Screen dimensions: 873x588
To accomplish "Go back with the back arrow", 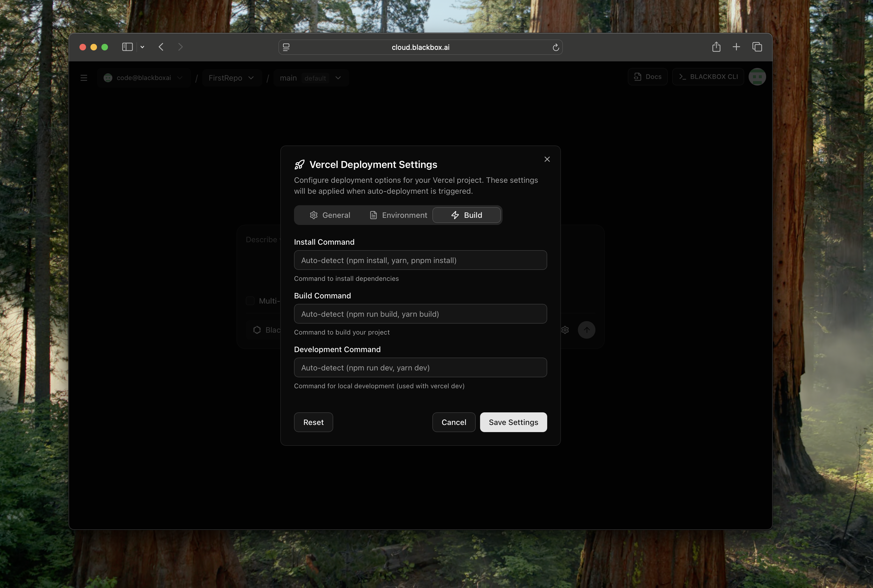I will [x=161, y=47].
